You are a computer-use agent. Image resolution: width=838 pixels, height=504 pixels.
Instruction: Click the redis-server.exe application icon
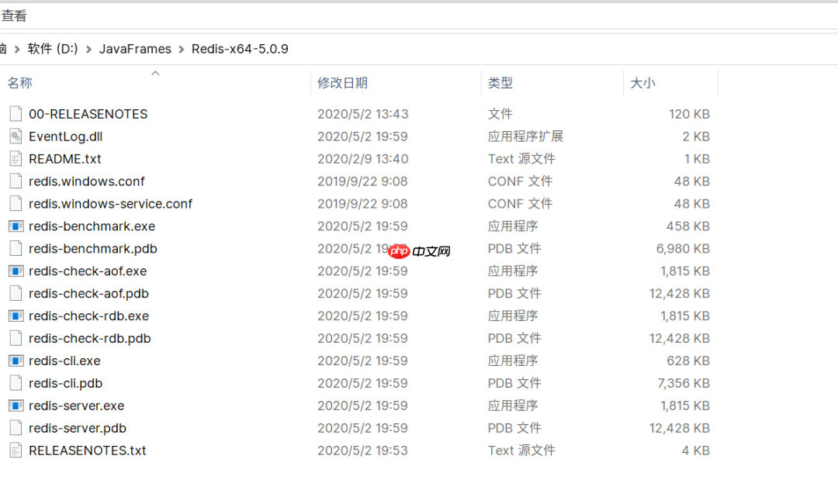pyautogui.click(x=15, y=406)
